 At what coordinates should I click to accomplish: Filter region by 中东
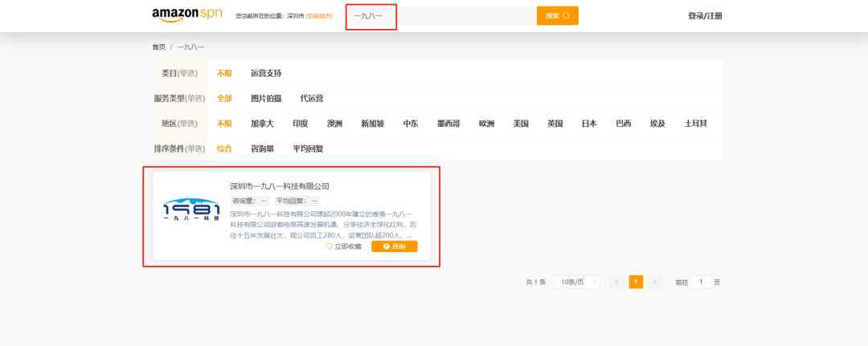pyautogui.click(x=410, y=124)
